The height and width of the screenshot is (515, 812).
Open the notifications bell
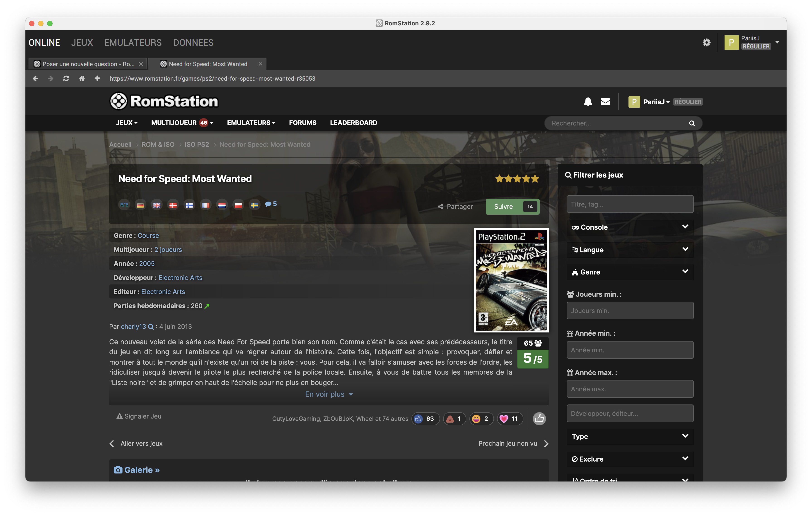[588, 101]
